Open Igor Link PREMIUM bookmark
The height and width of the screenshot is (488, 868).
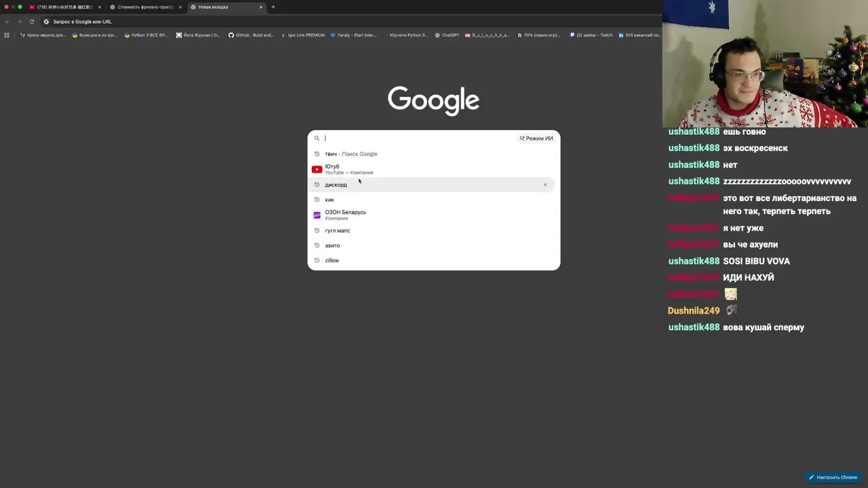(302, 35)
